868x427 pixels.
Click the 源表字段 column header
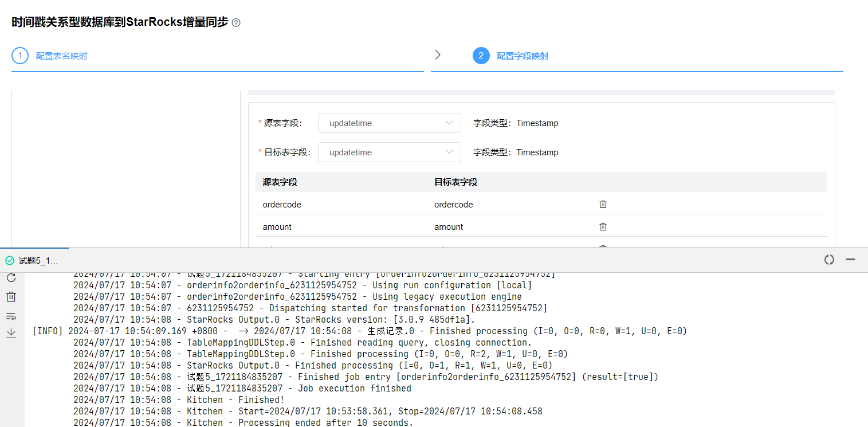click(280, 182)
